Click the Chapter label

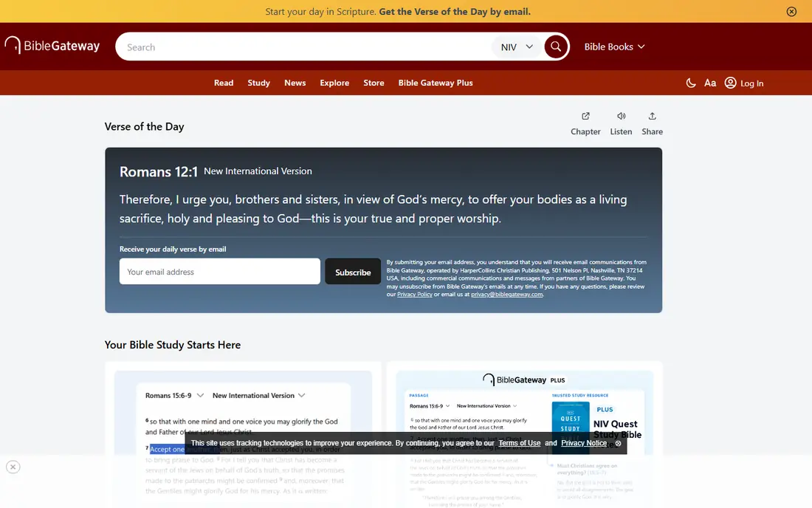tap(585, 131)
